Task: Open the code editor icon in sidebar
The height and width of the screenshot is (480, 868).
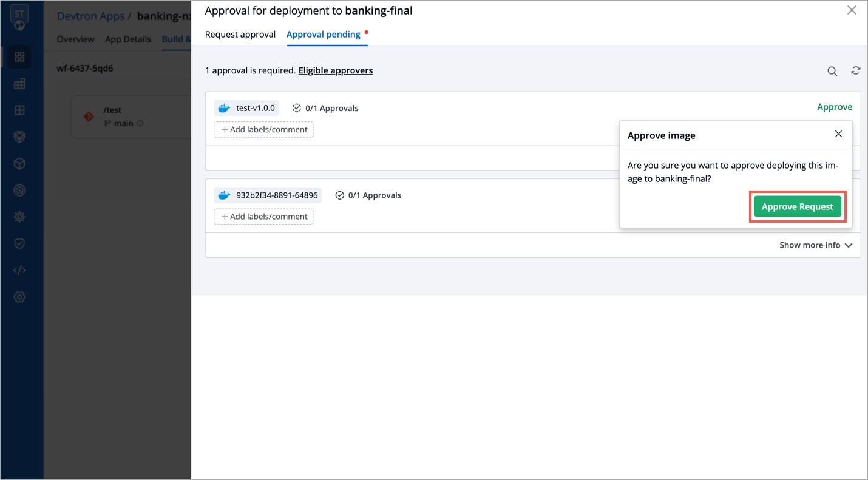Action: click(x=19, y=270)
